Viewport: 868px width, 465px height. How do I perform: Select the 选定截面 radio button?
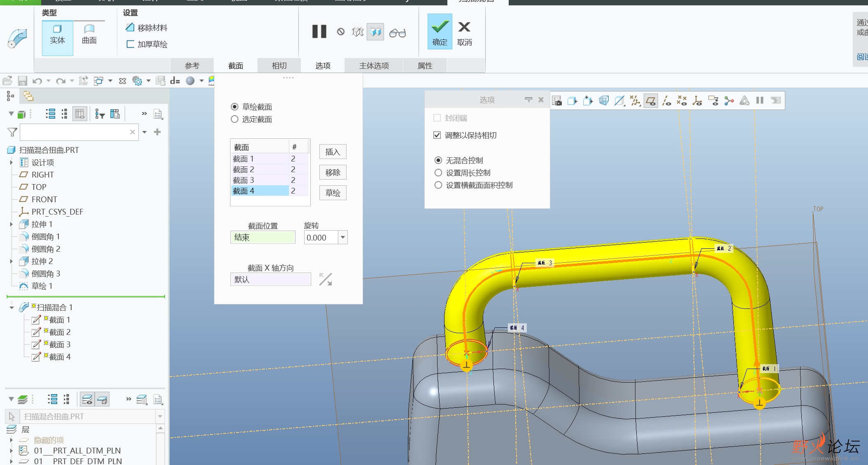(x=235, y=119)
